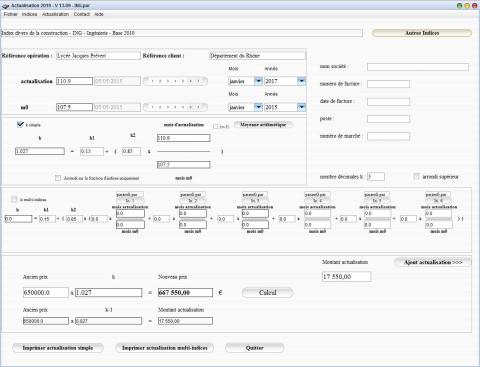The image size is (480, 367).
Task: Click the Moyenne arithmétique button
Action: pos(263,125)
